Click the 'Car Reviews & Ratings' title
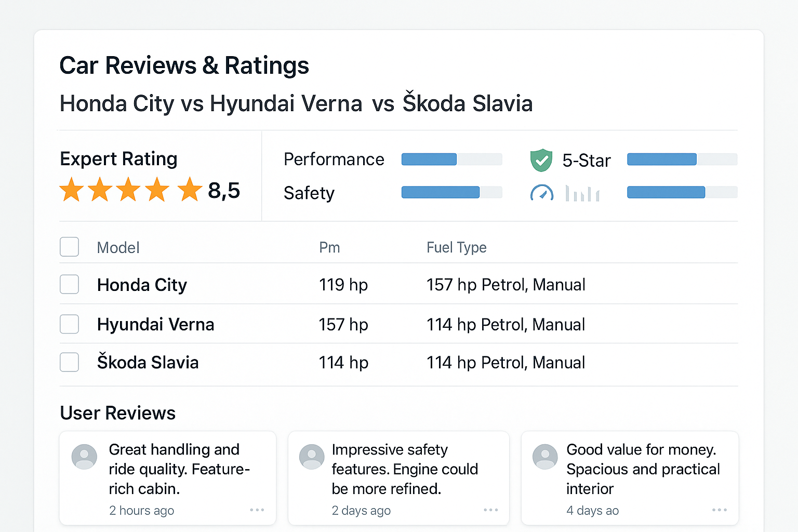 (184, 65)
